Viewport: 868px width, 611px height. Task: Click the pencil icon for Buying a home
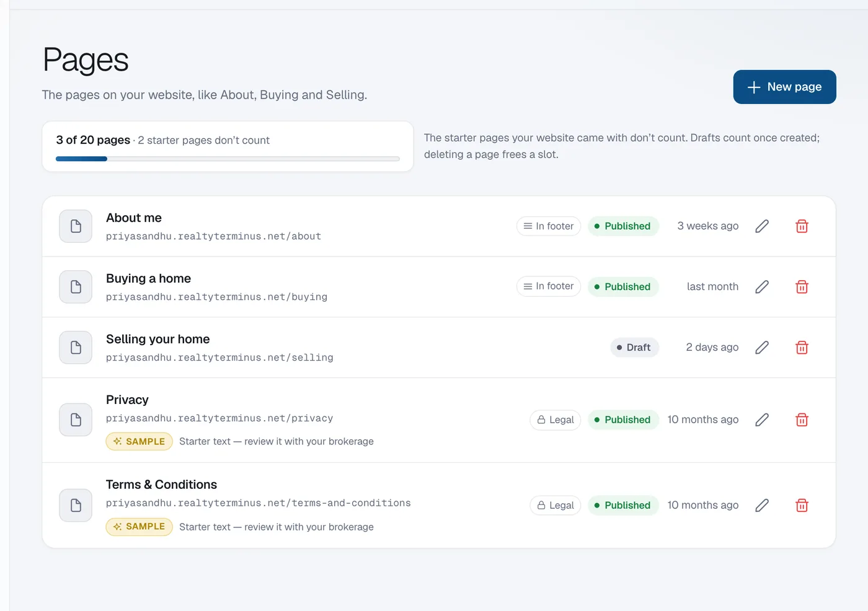coord(762,287)
